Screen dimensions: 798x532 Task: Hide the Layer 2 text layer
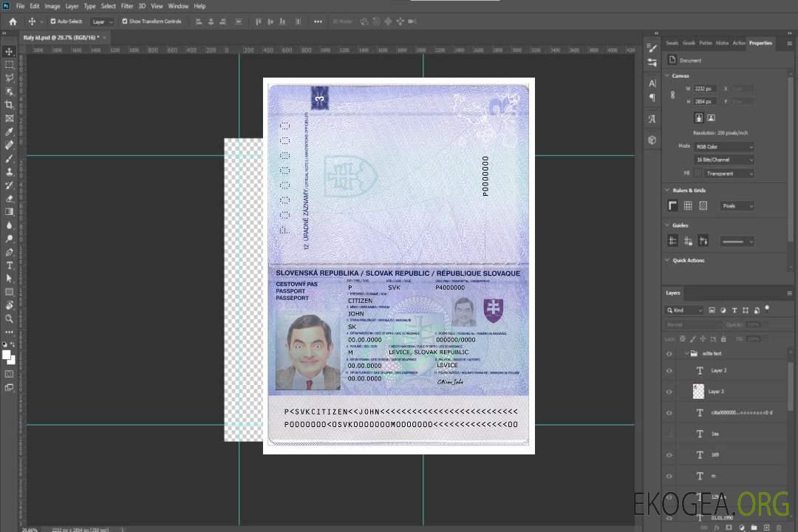(x=669, y=371)
